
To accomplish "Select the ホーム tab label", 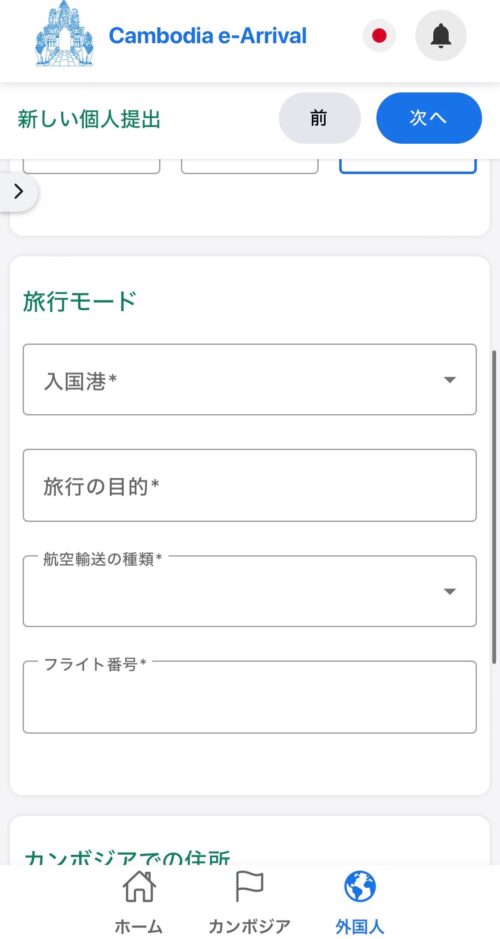I will 138,926.
